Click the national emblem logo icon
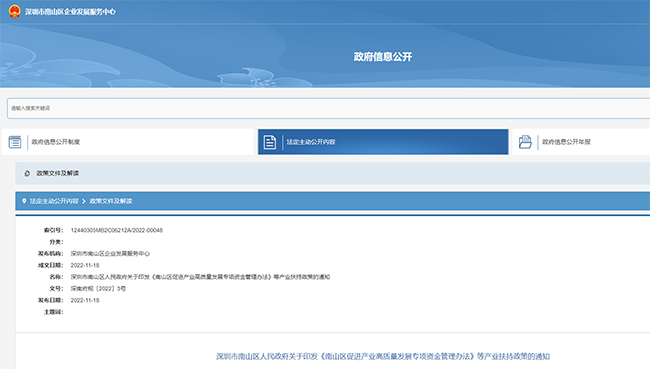 point(15,11)
